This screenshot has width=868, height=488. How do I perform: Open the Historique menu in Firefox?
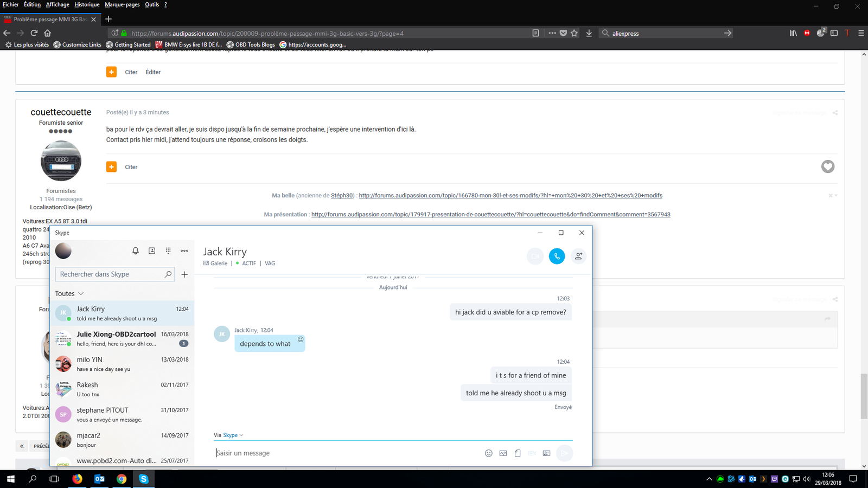87,4
